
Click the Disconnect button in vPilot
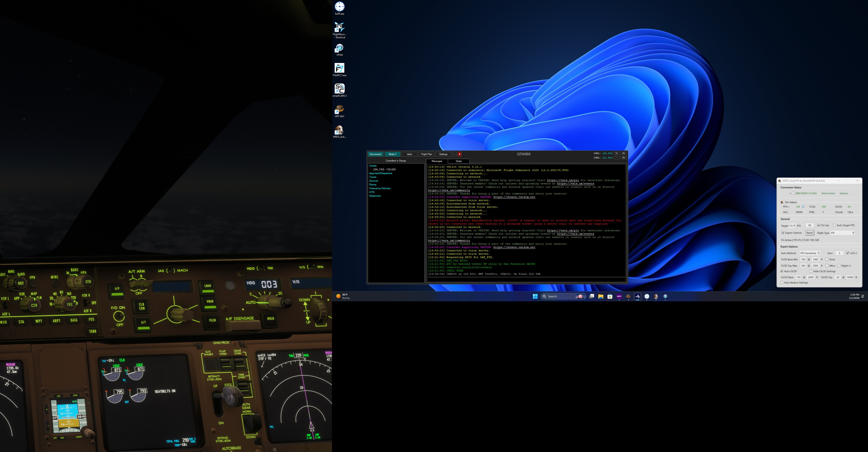click(x=375, y=154)
